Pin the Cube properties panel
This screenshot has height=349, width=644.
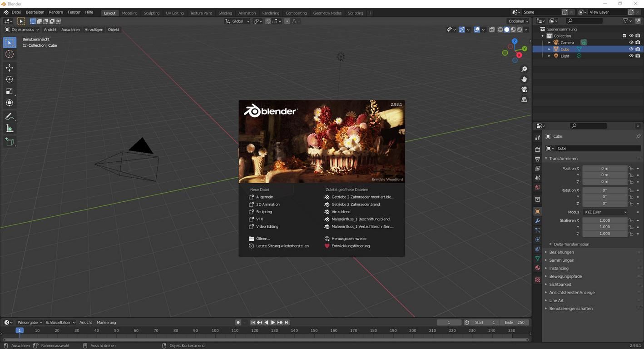(x=638, y=136)
